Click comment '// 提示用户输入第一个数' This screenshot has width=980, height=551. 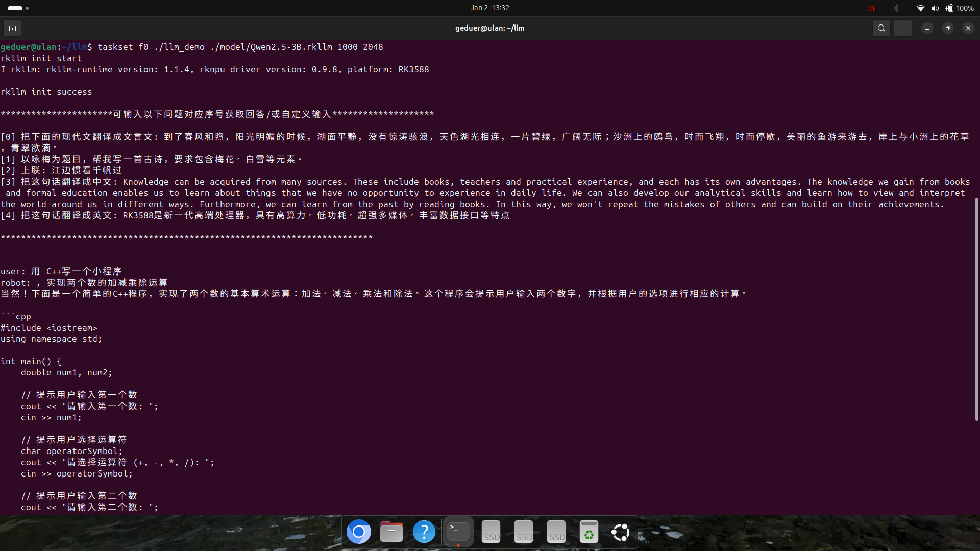pyautogui.click(x=79, y=395)
